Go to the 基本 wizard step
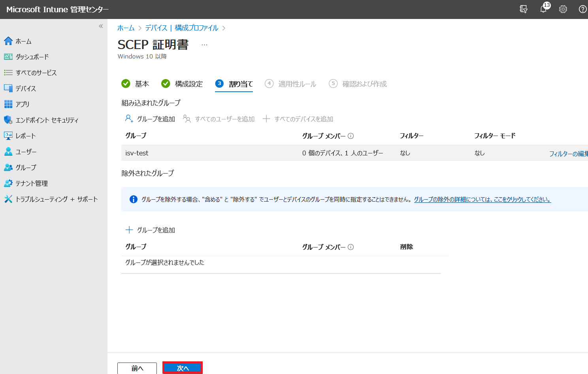 [x=135, y=84]
